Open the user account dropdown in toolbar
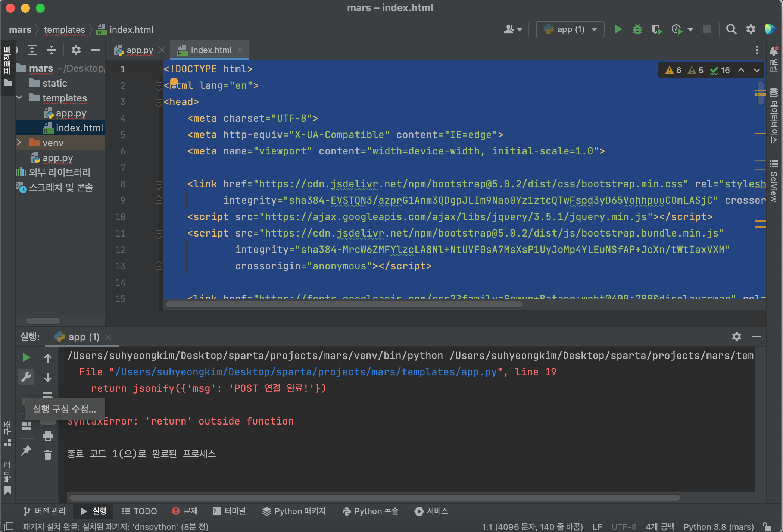Viewport: 783px width, 532px height. [x=513, y=29]
